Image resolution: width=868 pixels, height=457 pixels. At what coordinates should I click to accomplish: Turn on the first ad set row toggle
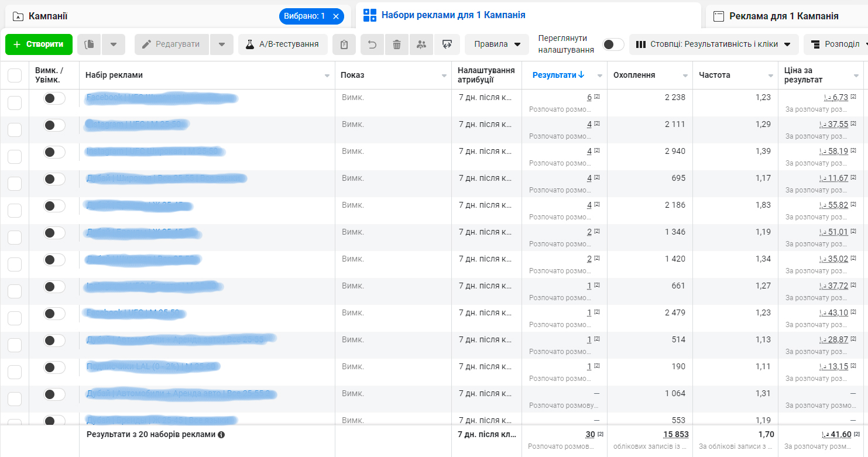pos(54,98)
